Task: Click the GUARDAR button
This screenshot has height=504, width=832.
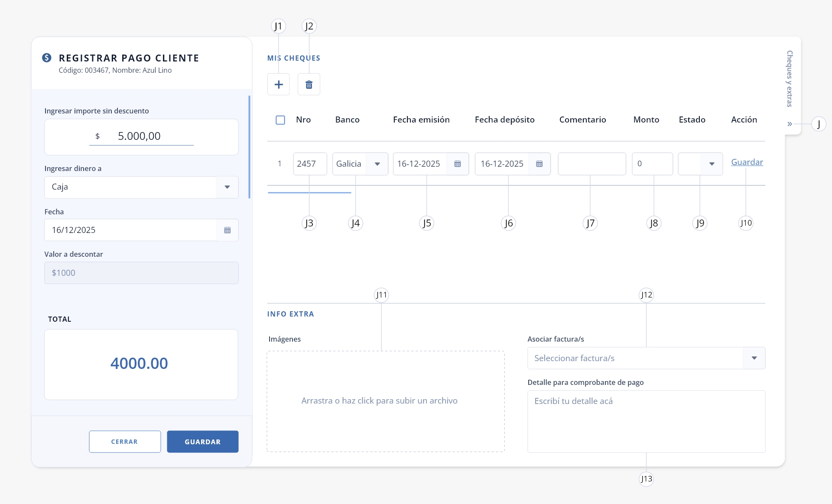Action: click(x=203, y=442)
